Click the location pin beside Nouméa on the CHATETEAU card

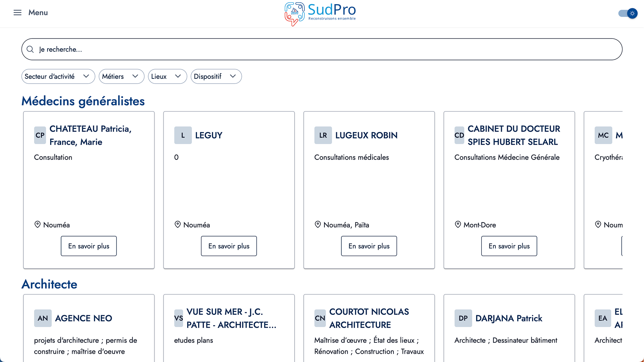coord(37,225)
